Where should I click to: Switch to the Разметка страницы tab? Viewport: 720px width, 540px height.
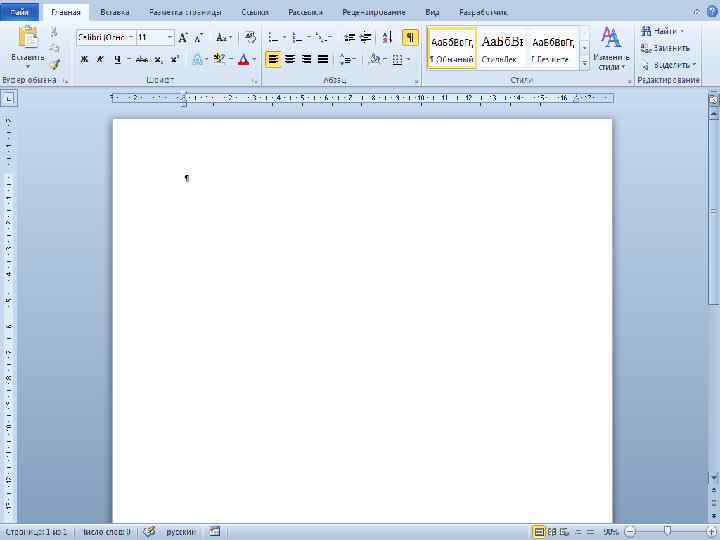(x=186, y=12)
